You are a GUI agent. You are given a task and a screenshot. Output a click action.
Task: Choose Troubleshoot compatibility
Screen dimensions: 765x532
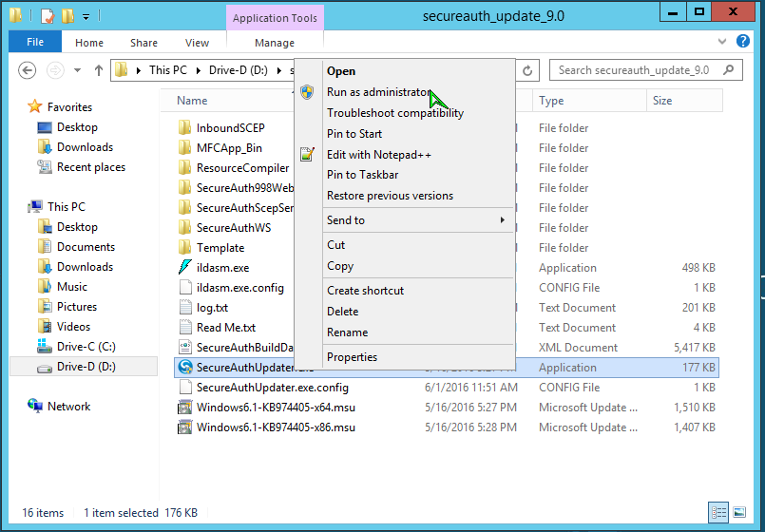405,113
